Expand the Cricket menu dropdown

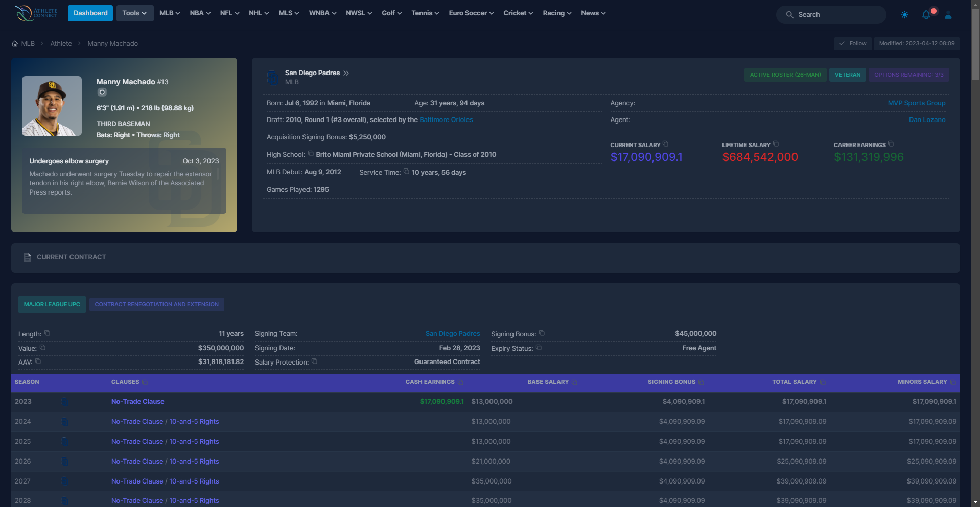[518, 13]
